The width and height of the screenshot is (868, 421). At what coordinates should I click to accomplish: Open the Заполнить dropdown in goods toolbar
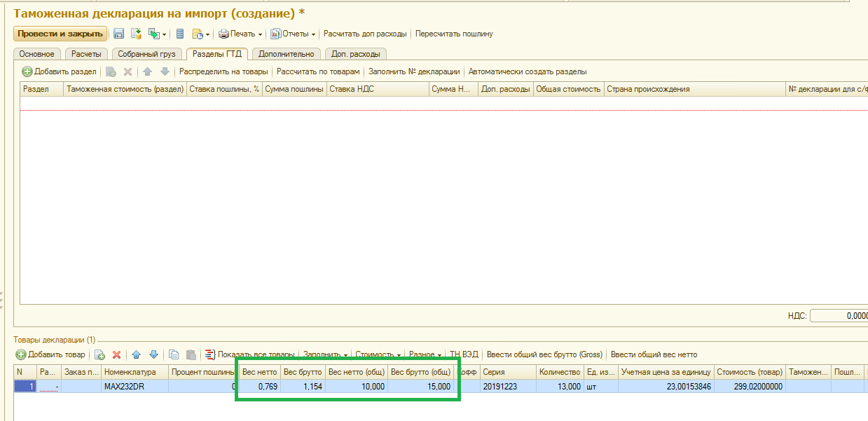point(324,354)
